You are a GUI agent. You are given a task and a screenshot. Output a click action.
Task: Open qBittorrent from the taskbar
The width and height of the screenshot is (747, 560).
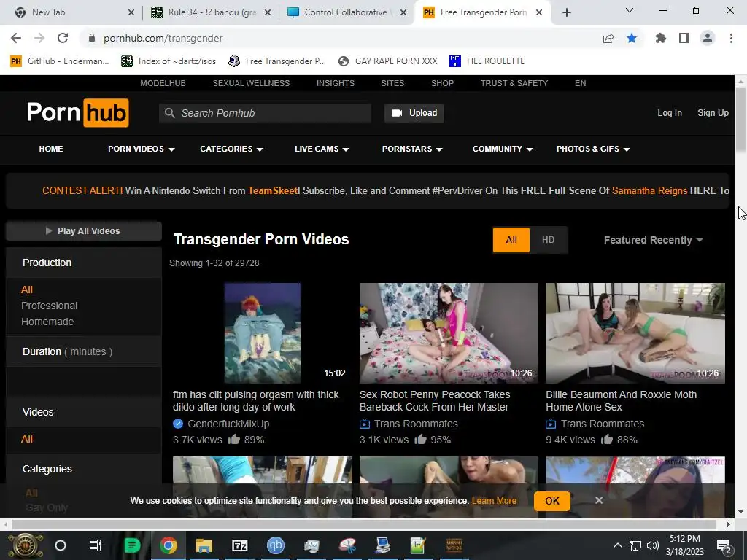point(275,545)
